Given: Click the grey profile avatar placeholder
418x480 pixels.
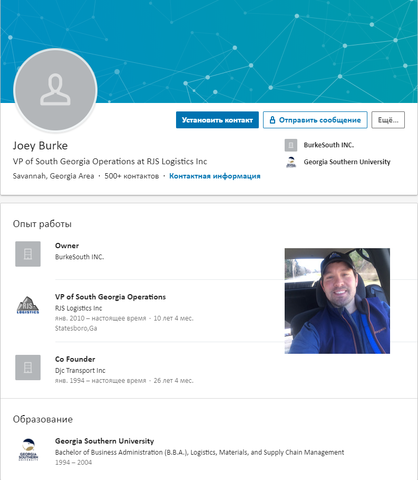Looking at the screenshot, I should pyautogui.click(x=55, y=90).
